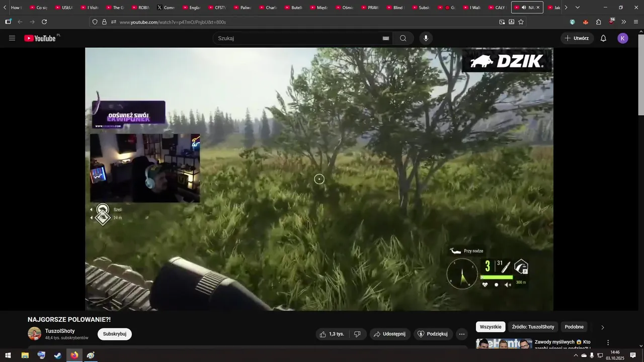
Task: List all tabs with the dropdown arrow
Action: coord(577,8)
